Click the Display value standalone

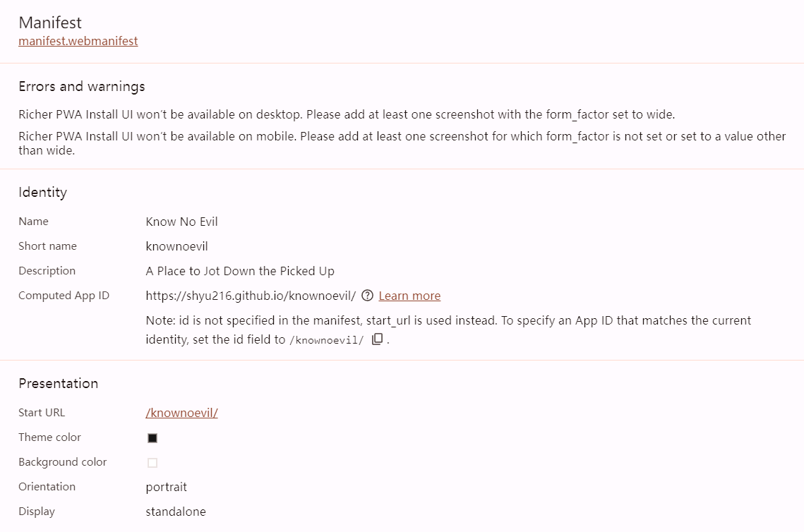coord(176,512)
